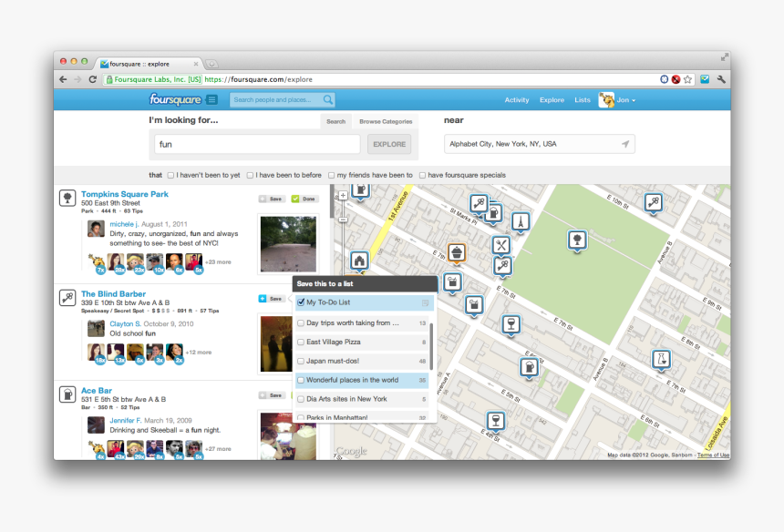
Task: Enable "I haven't been to yet" filter
Action: [170, 175]
